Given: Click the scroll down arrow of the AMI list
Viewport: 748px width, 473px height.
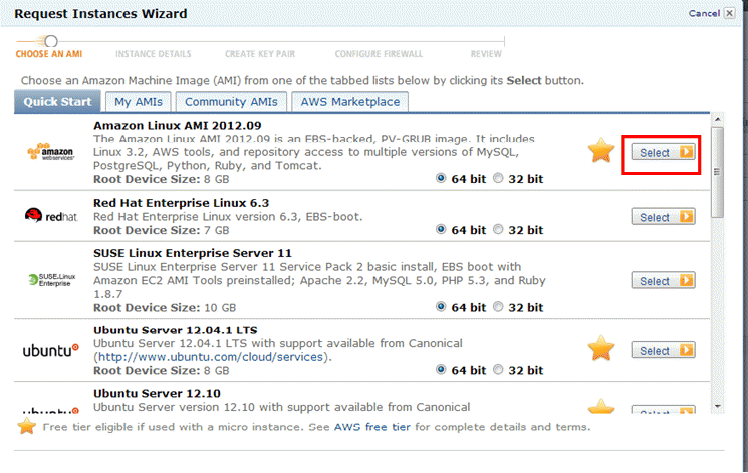Looking at the screenshot, I should click(717, 407).
